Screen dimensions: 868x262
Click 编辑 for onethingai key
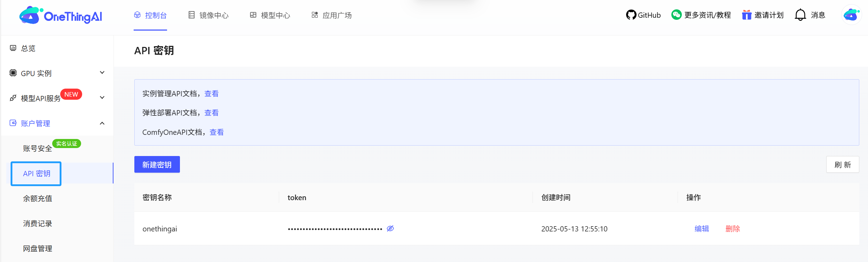[x=701, y=229]
